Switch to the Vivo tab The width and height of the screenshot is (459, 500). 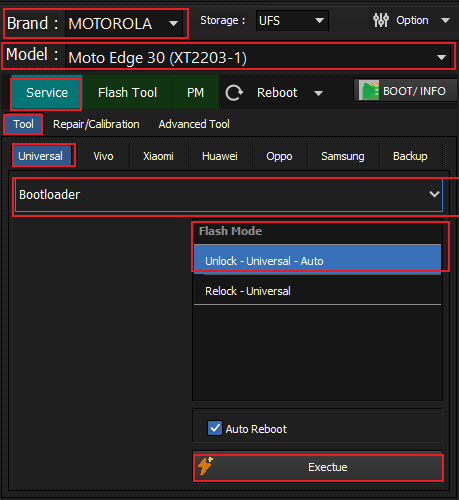tap(103, 156)
